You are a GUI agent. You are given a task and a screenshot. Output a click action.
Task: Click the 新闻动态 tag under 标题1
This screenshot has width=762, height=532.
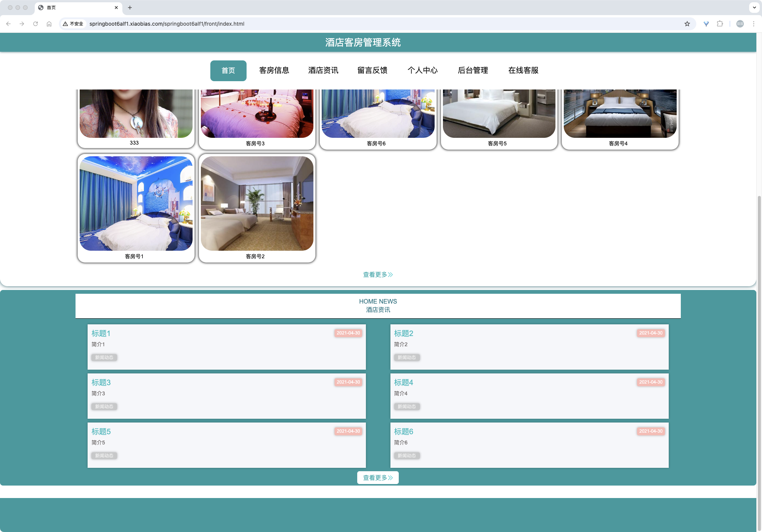104,358
